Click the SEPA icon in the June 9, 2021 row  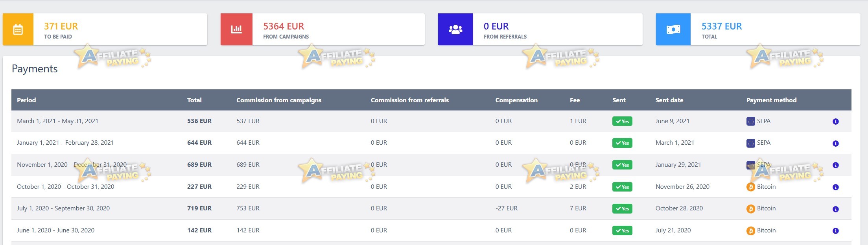(751, 121)
